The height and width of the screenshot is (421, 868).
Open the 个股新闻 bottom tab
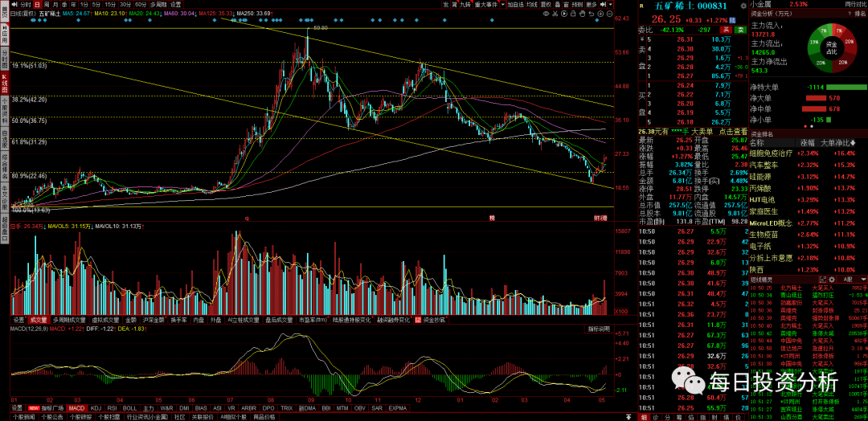23,417
